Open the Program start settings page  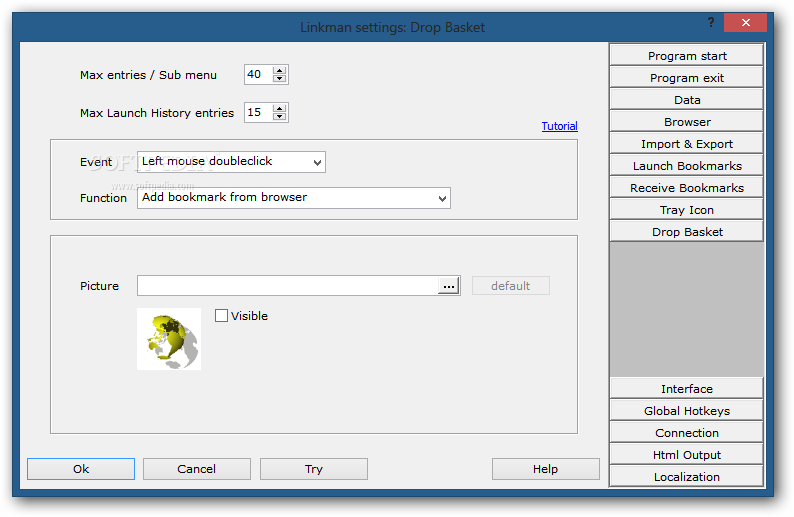click(686, 56)
